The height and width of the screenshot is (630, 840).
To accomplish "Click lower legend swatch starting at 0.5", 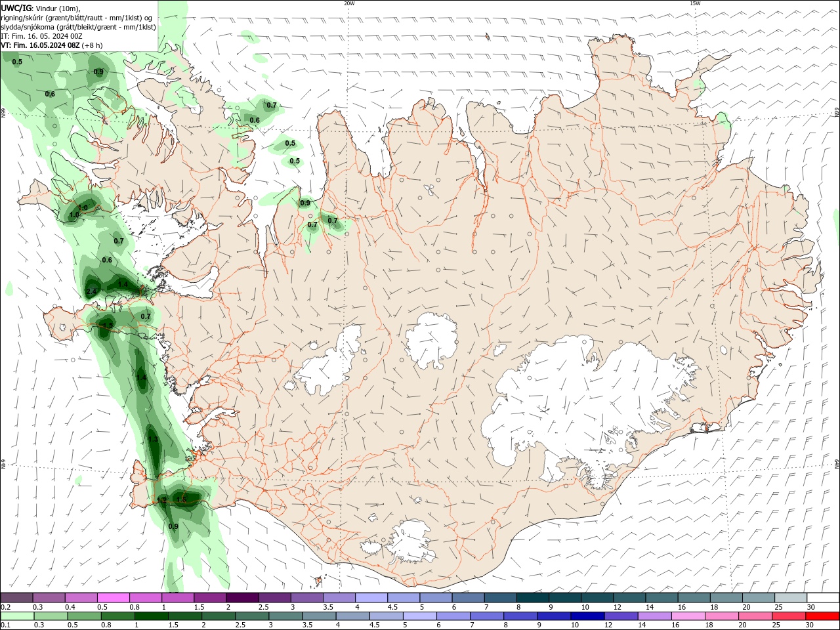I will pos(84,616).
